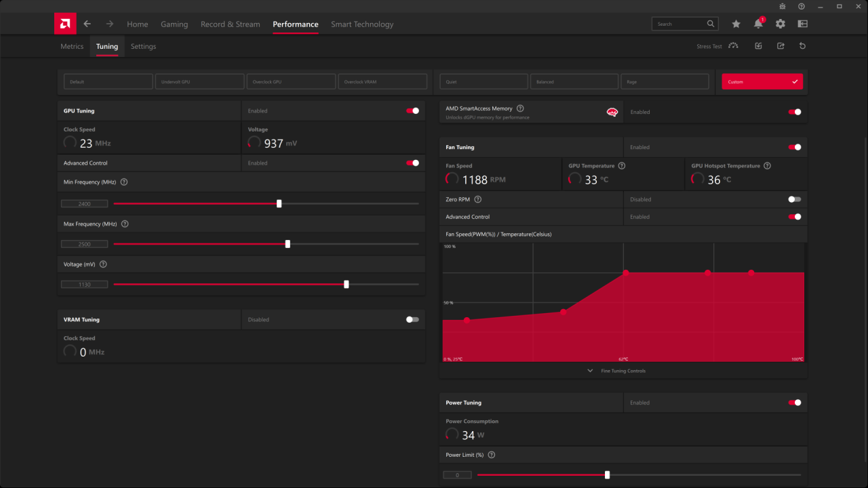
Task: Click the favorites star icon
Action: (736, 24)
